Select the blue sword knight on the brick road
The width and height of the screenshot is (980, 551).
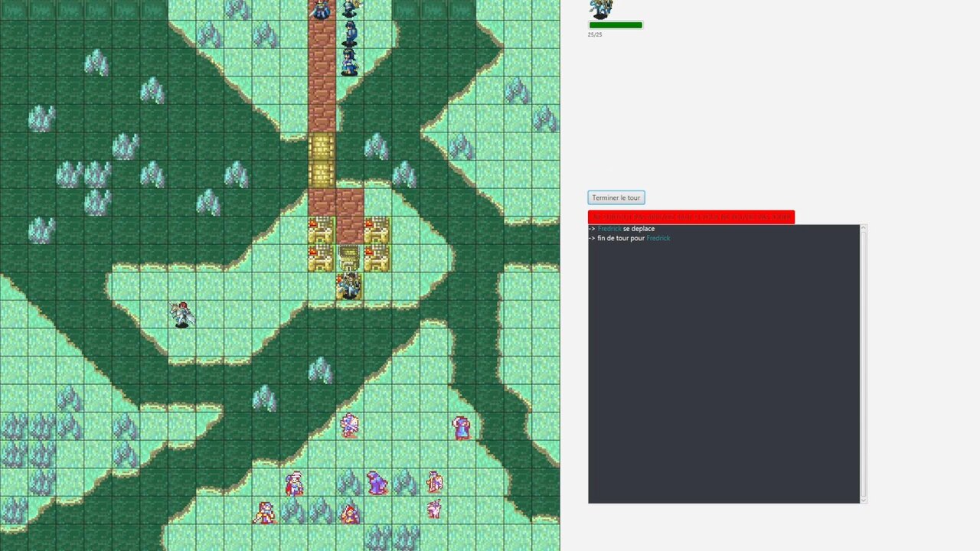point(321,9)
